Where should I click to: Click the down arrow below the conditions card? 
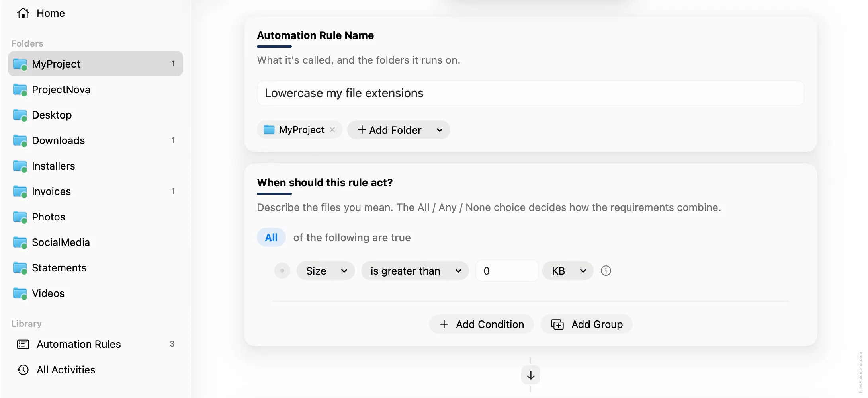[531, 375]
